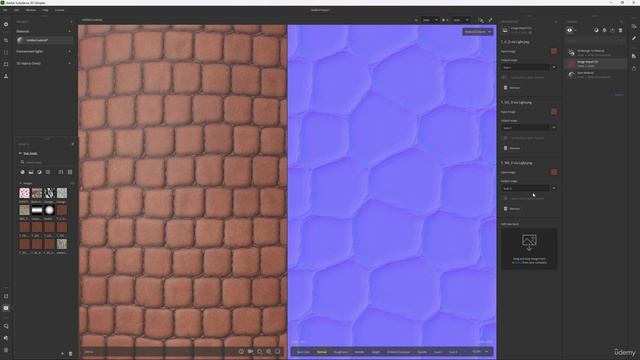Click the info icon below 3D viewport

(241, 351)
